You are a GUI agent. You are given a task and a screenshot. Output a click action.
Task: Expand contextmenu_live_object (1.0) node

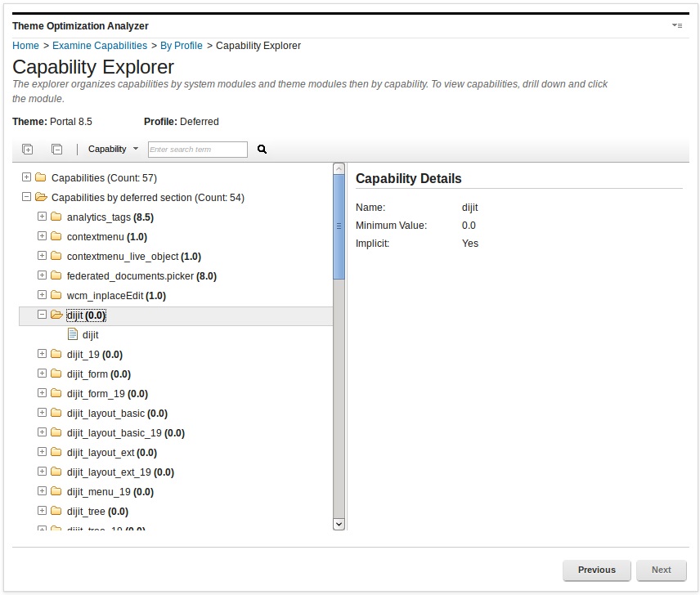coord(42,256)
